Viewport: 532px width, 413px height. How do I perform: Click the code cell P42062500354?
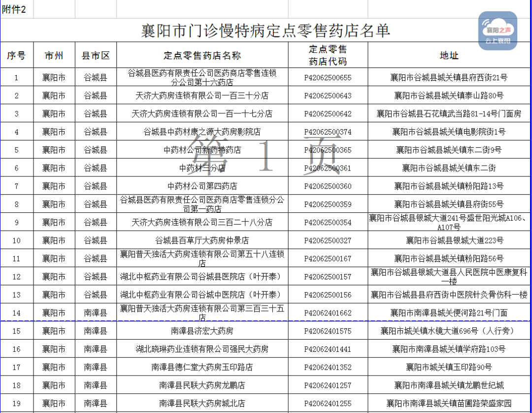point(328,222)
